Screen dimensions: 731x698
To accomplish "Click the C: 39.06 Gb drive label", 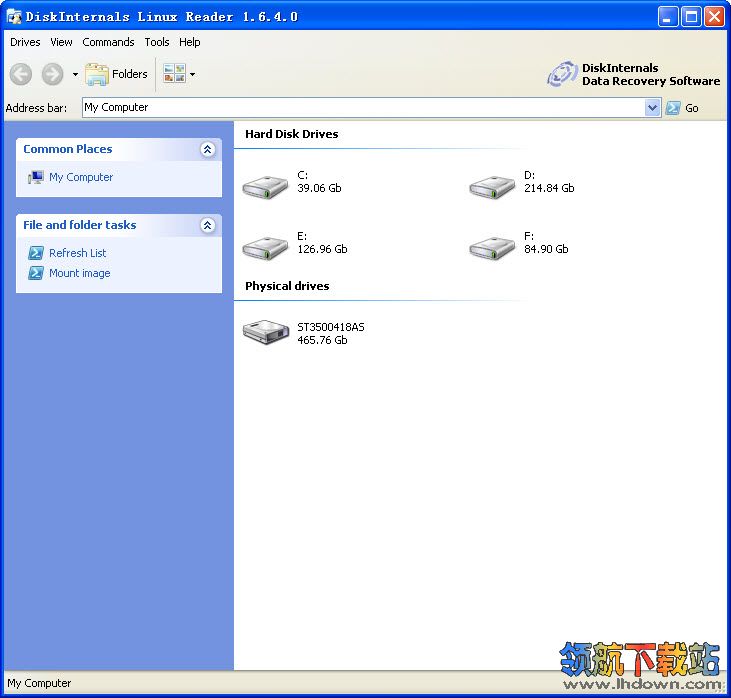I will coord(319,182).
